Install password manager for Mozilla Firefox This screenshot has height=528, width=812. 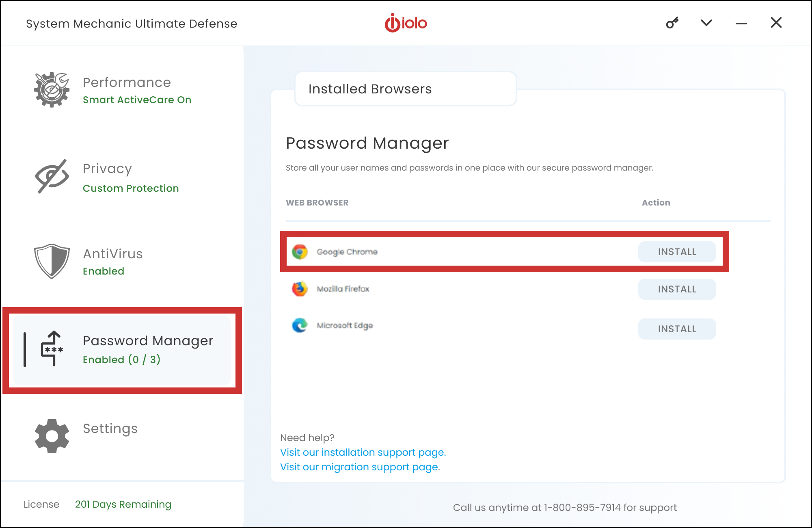point(677,289)
